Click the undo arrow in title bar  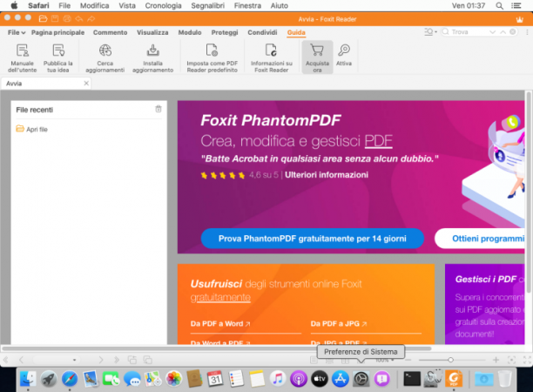(x=79, y=18)
